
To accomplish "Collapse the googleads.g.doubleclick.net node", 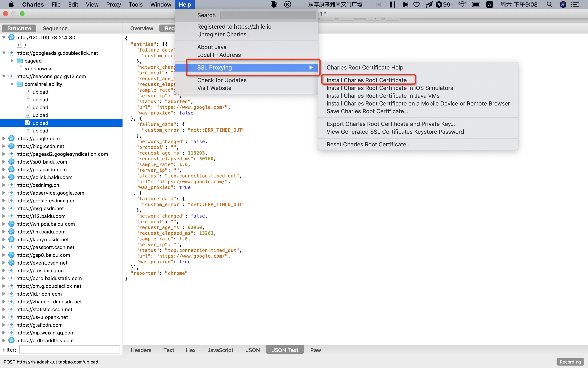I will click(4, 53).
